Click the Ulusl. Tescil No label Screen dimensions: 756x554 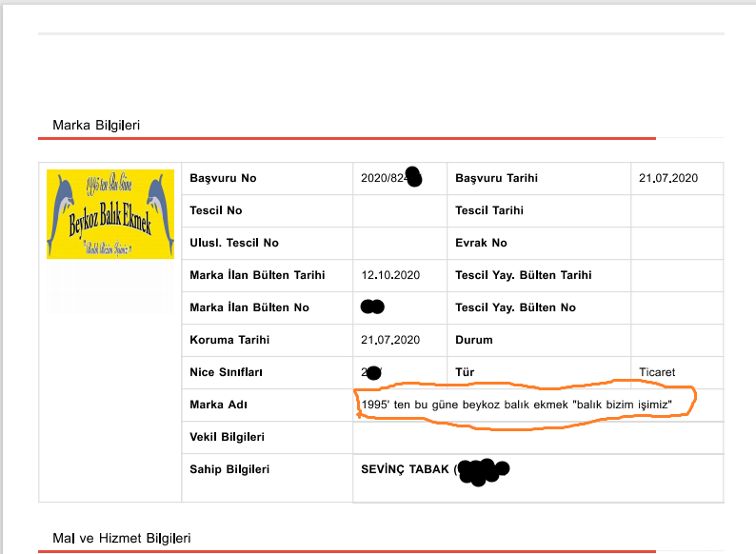(x=234, y=243)
